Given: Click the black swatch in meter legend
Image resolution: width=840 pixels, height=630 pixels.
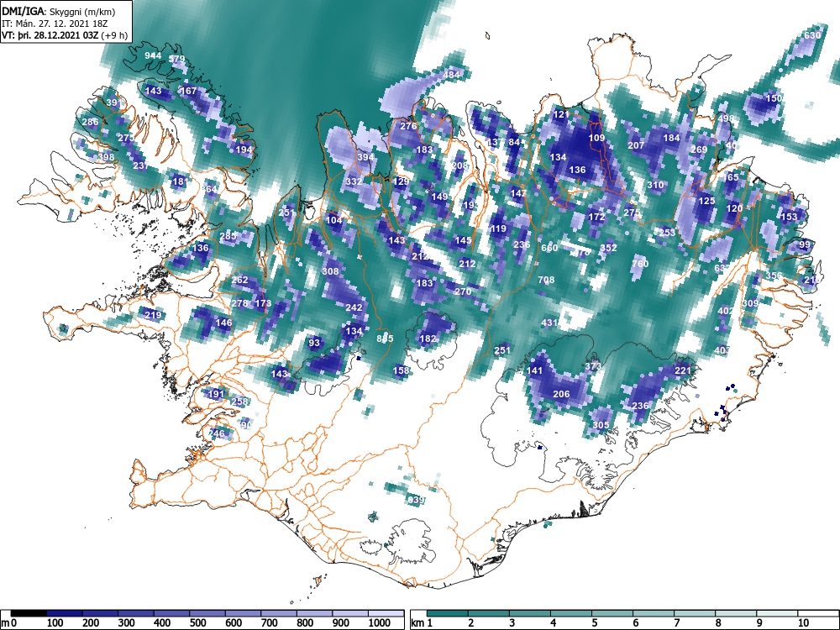Looking at the screenshot, I should pos(29,613).
